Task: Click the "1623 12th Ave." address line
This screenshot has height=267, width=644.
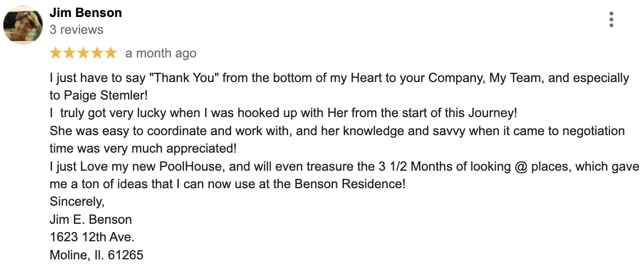Action: click(x=92, y=237)
